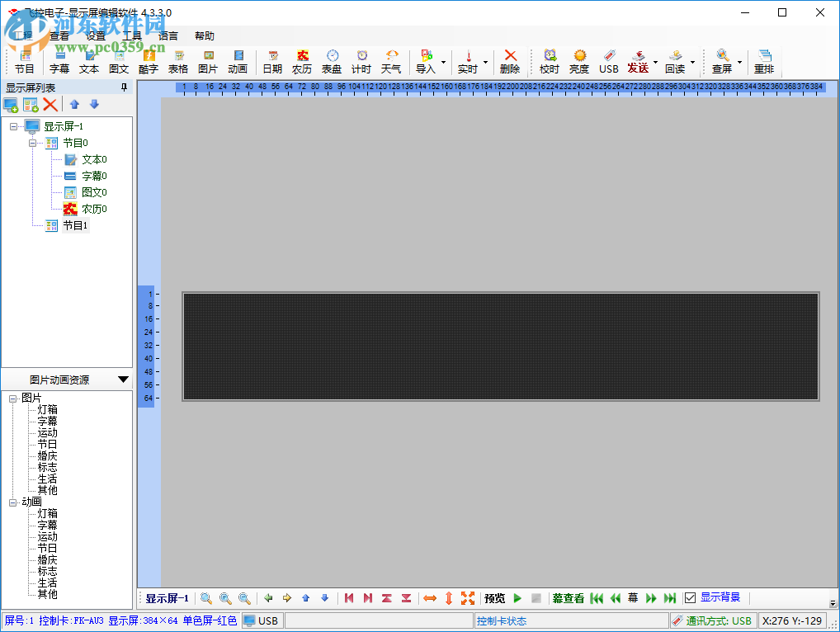Click the 回读 read-back icon
This screenshot has height=632, width=840.
[676, 62]
